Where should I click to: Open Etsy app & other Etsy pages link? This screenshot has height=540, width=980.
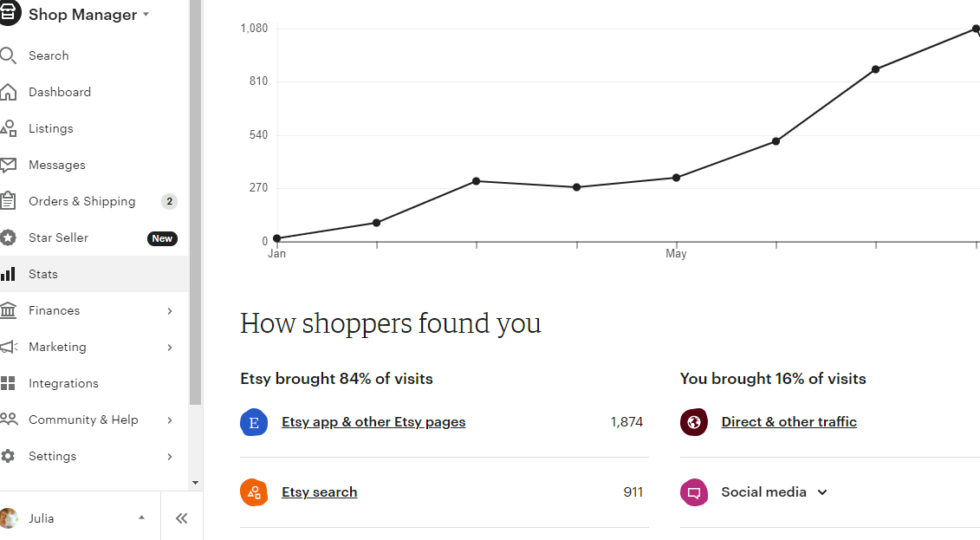[373, 422]
